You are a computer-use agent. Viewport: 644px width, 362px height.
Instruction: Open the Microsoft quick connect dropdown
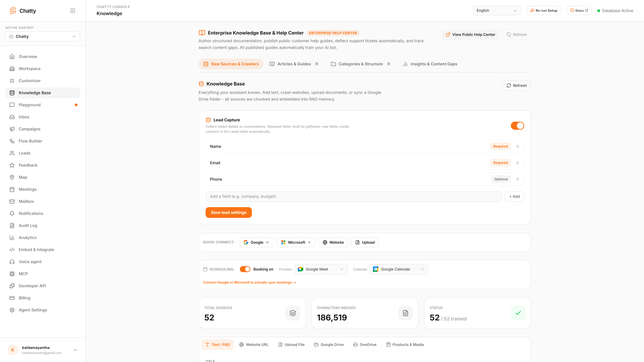(x=296, y=242)
